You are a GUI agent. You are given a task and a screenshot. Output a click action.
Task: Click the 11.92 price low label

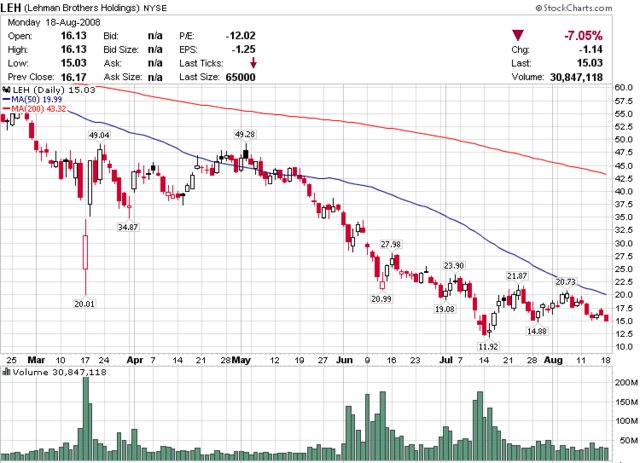pos(488,347)
